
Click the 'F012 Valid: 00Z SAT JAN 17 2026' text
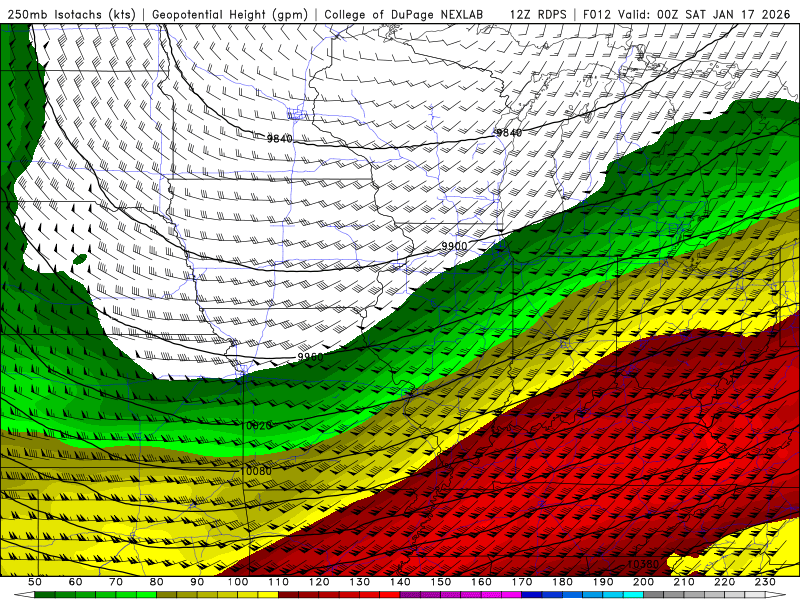pos(687,15)
